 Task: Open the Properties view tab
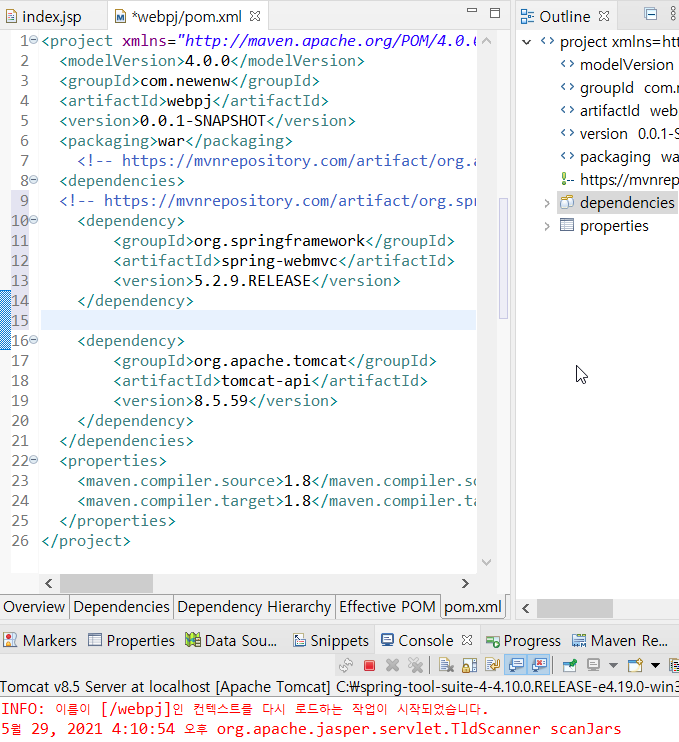coord(132,641)
